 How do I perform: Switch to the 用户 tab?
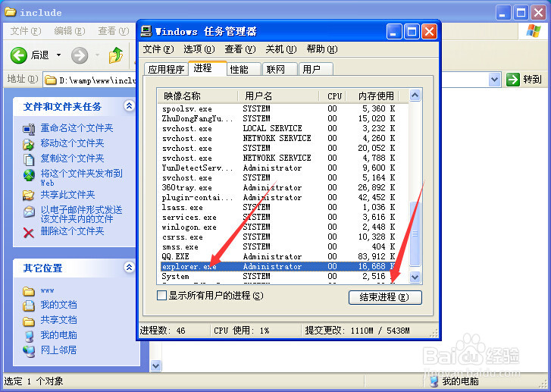pyautogui.click(x=315, y=69)
